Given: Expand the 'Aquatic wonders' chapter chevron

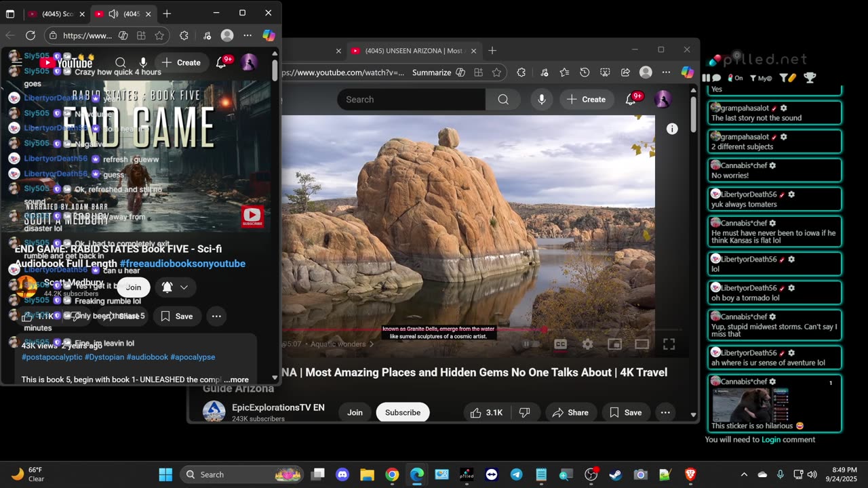Looking at the screenshot, I should click(372, 344).
